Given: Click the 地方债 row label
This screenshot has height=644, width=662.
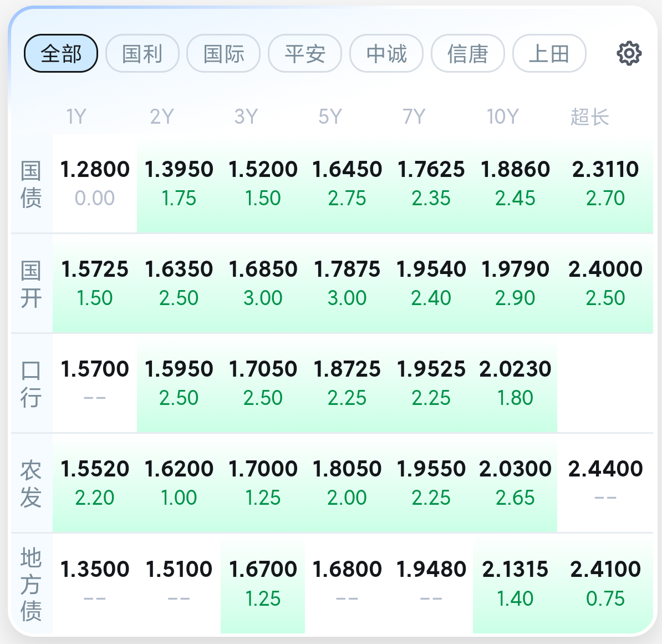Looking at the screenshot, I should [x=31, y=584].
